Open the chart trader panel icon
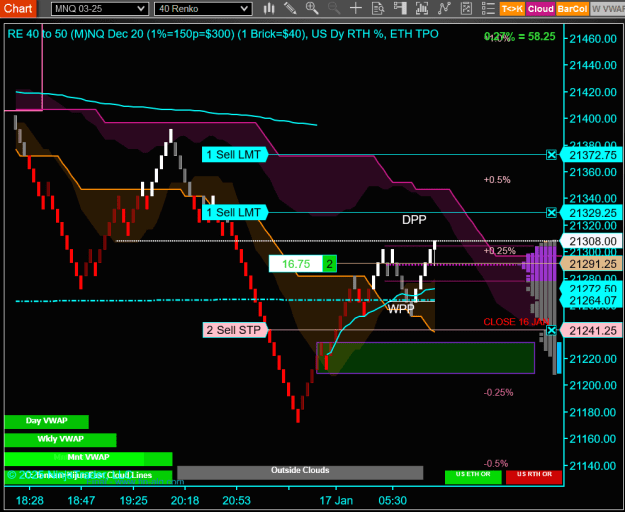The image size is (625, 512). tap(400, 8)
